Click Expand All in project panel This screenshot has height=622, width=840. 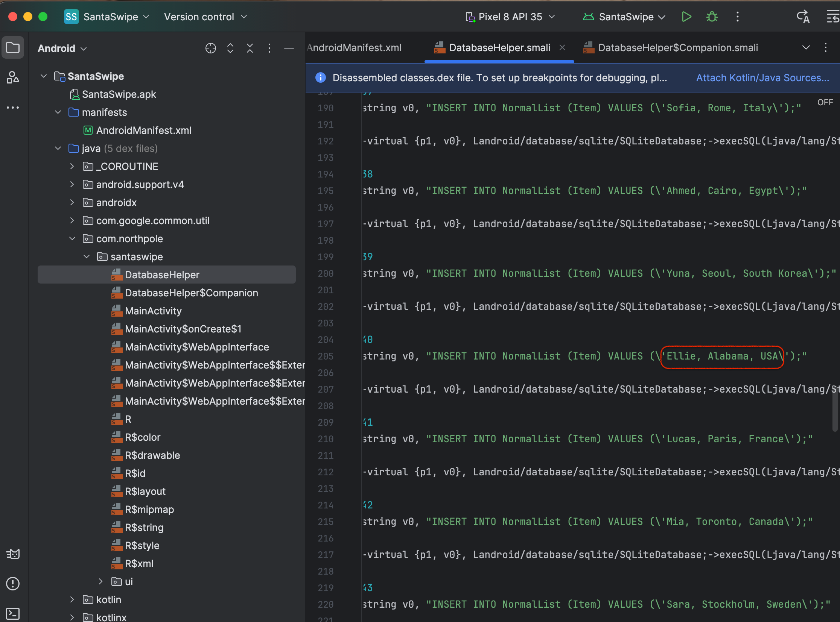pos(230,48)
